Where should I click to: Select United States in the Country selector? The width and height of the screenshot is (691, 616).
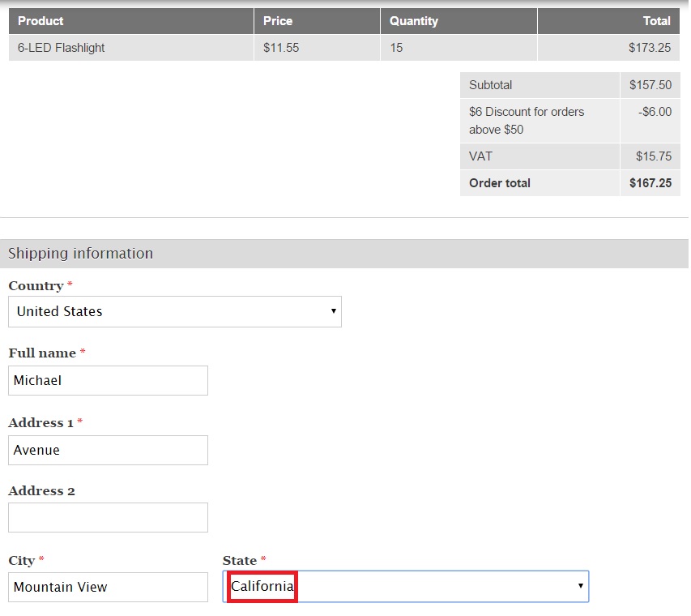tap(174, 311)
